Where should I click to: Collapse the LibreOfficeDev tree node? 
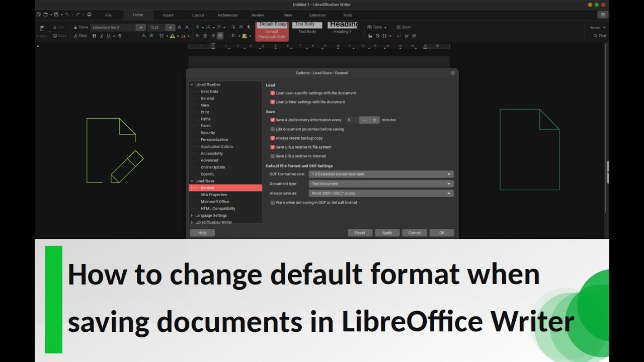point(192,84)
